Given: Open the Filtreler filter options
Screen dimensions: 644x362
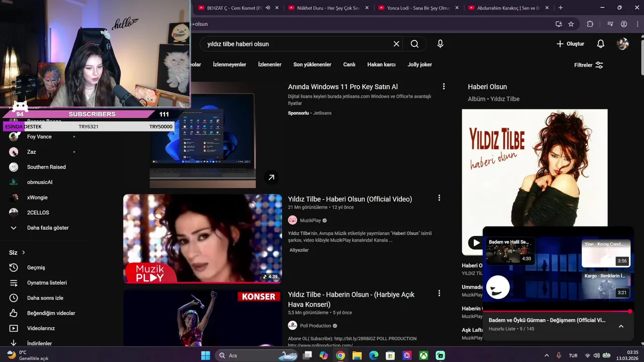Looking at the screenshot, I should (589, 65).
